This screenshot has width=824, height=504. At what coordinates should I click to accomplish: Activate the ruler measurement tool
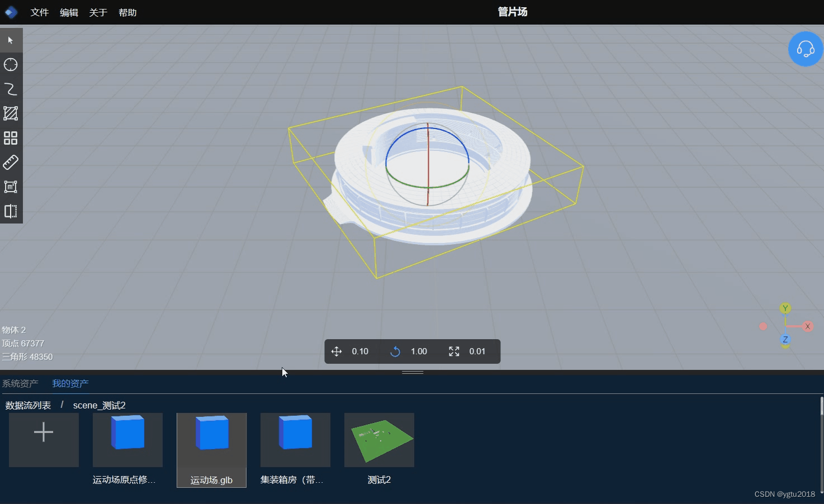(11, 163)
